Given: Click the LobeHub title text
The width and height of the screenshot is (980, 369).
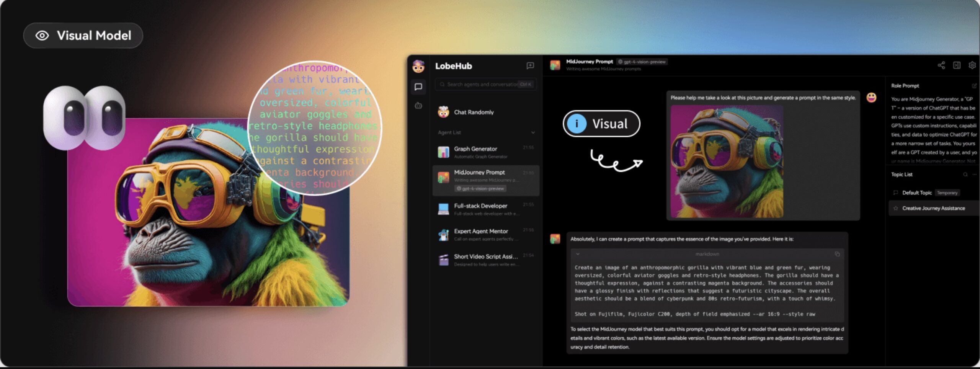Looking at the screenshot, I should 453,66.
